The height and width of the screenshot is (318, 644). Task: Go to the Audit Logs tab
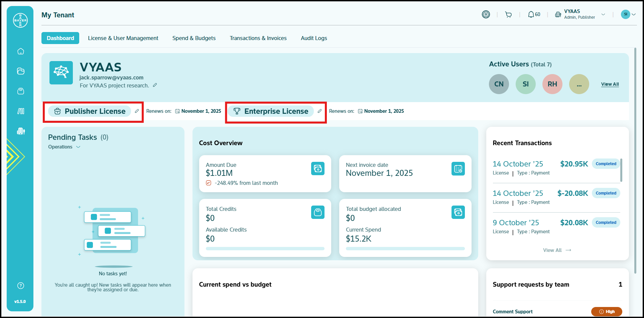coord(313,38)
